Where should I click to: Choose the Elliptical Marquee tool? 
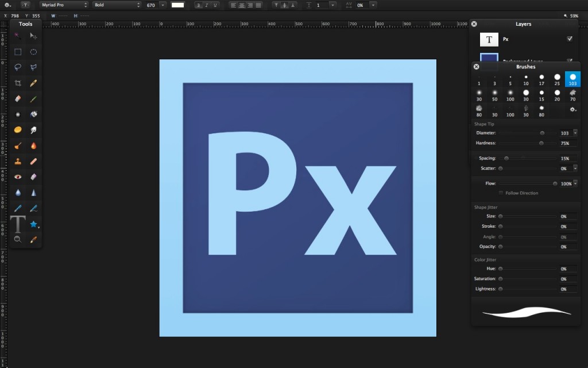[x=33, y=52]
